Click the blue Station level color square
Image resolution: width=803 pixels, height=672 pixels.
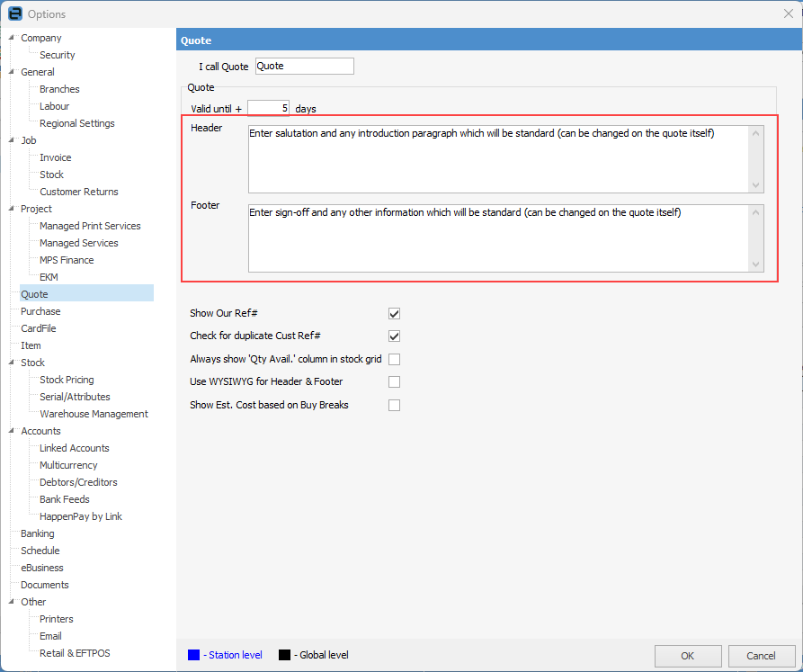(193, 655)
